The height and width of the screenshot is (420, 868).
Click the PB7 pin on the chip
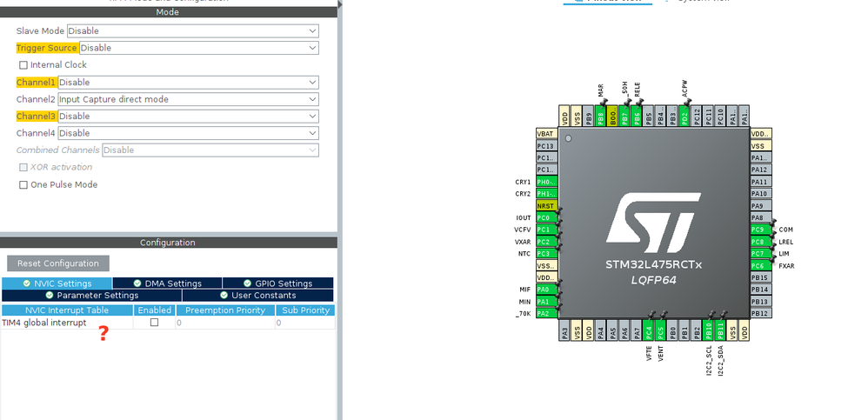(x=624, y=116)
